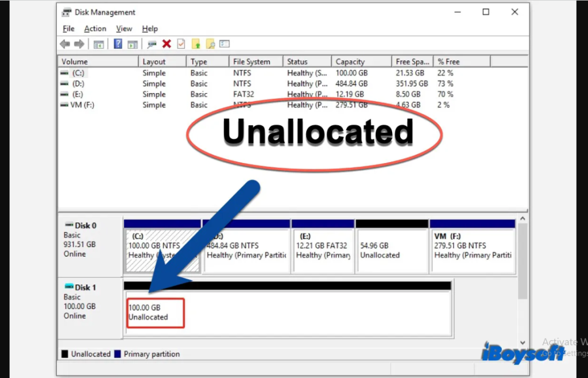
Task: Click the blue Help question mark icon
Action: pos(118,44)
